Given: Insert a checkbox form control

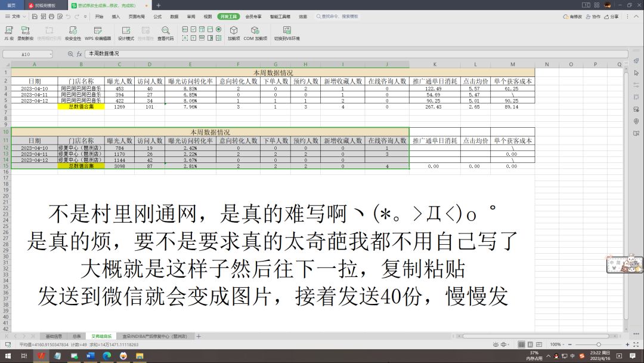Looking at the screenshot, I should (x=193, y=29).
